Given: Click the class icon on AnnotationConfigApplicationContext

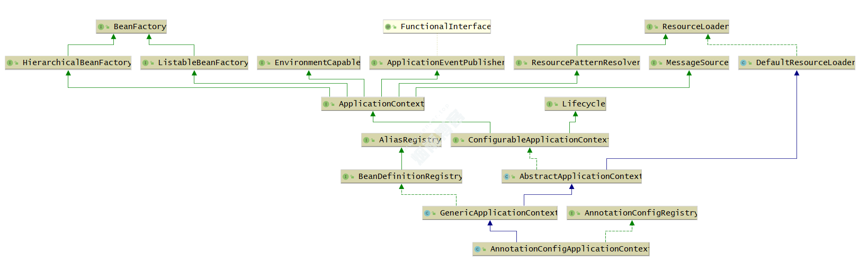Looking at the screenshot, I should (x=478, y=249).
